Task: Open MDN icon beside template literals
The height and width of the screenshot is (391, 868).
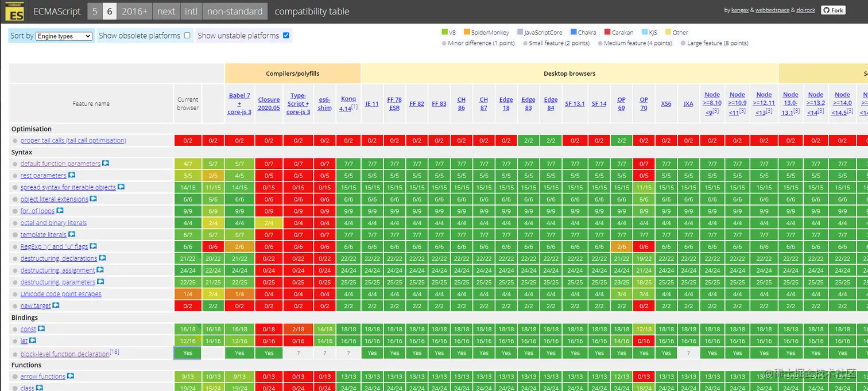Action: [x=72, y=234]
